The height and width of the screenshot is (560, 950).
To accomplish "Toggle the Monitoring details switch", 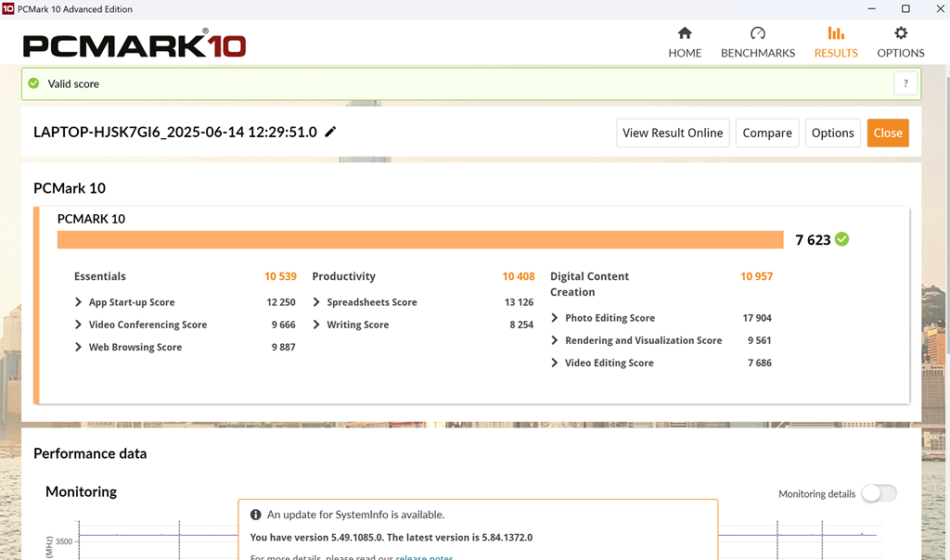I will (878, 494).
